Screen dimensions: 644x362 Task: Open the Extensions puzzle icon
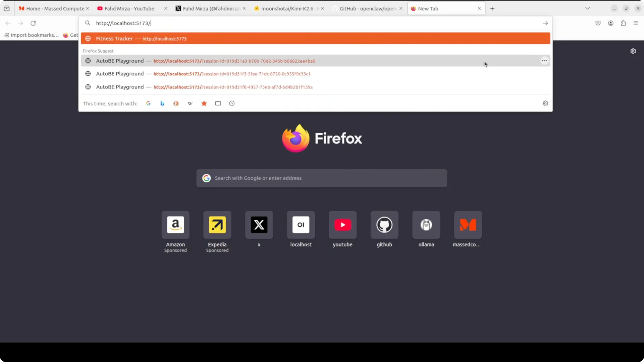pos(623,23)
